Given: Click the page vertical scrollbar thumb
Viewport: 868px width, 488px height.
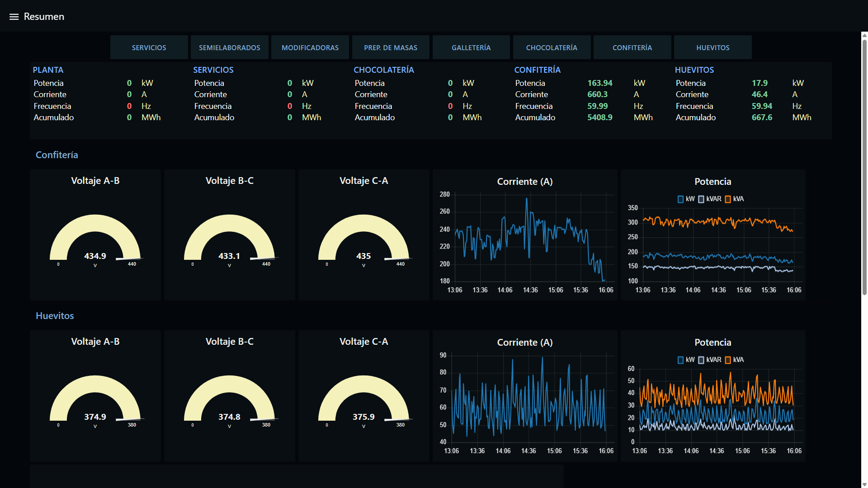Looking at the screenshot, I should (864, 167).
